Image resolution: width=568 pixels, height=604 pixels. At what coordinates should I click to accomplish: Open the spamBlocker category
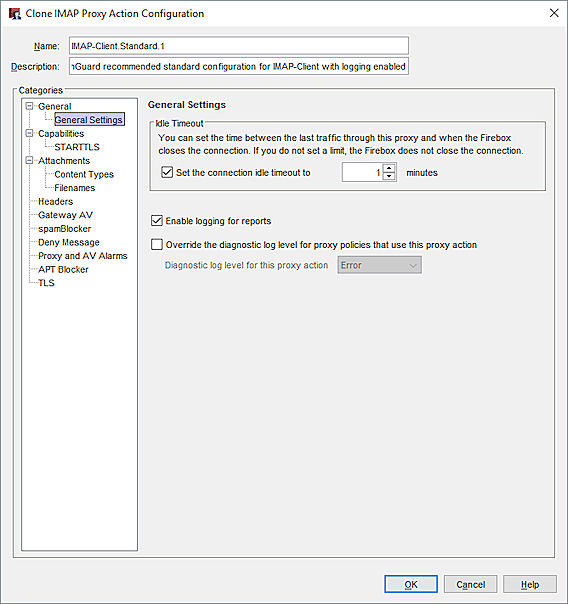click(x=64, y=229)
